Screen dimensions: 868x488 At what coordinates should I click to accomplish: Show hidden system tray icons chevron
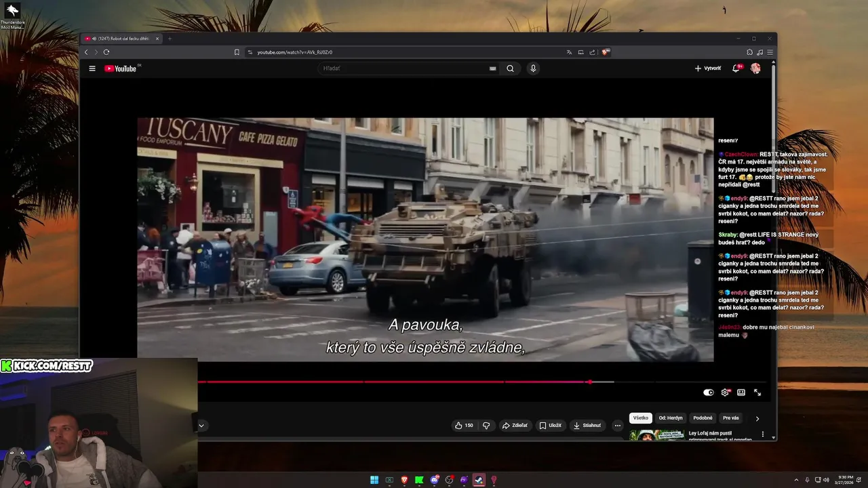[x=797, y=480]
